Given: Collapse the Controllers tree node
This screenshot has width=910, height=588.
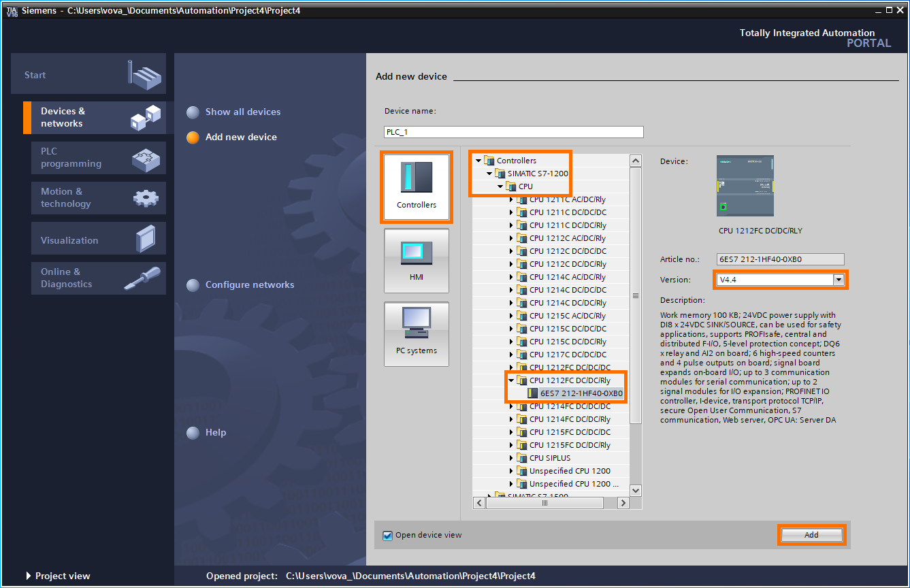Looking at the screenshot, I should click(478, 161).
